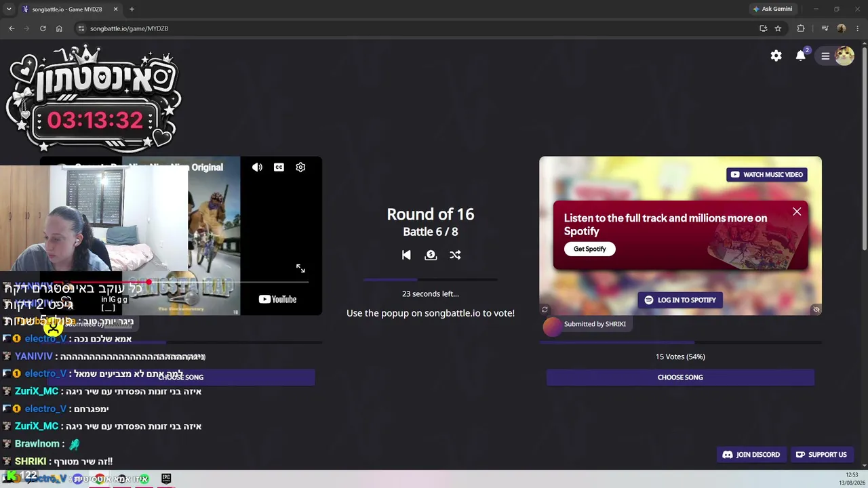The image size is (868, 488).
Task: Click the Get Spotify button
Action: [590, 249]
